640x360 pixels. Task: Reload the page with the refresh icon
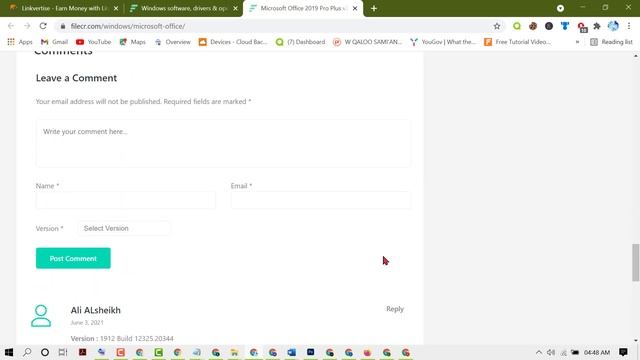point(43,26)
